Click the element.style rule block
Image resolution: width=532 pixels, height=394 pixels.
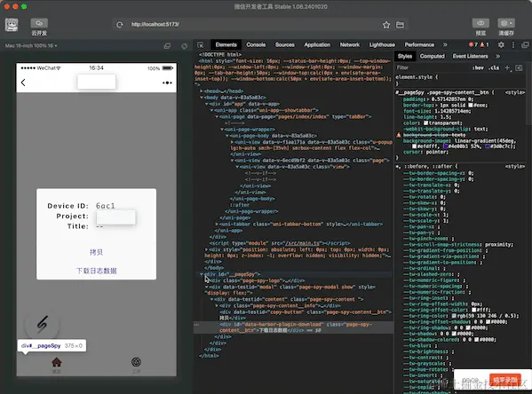click(460, 81)
